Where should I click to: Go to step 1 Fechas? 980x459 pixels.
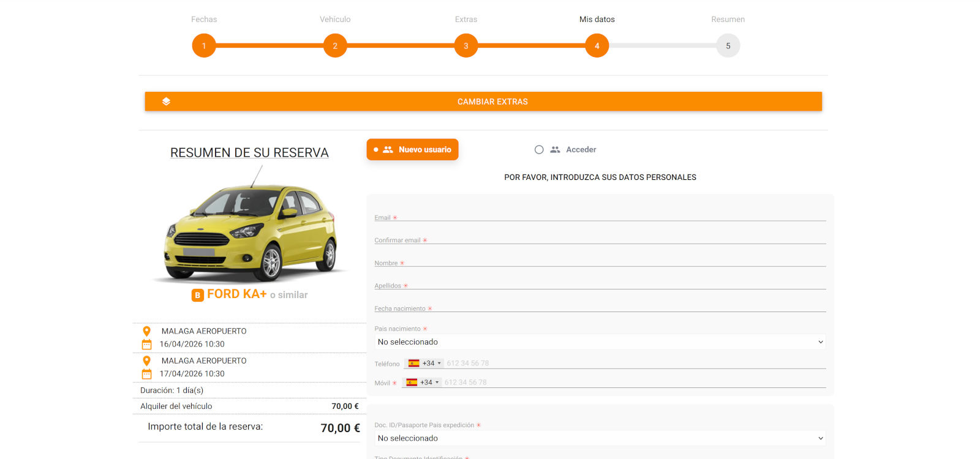coord(204,46)
